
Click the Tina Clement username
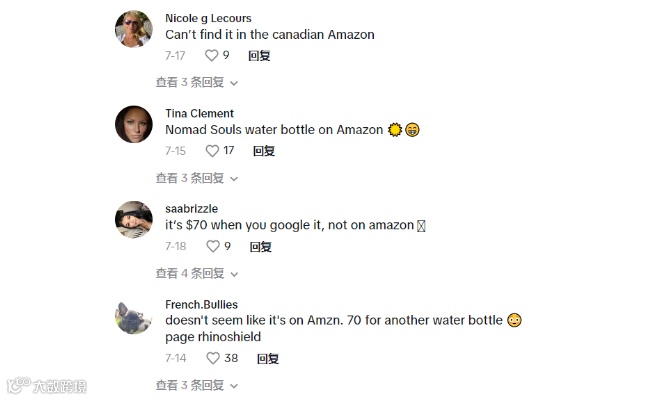coord(199,113)
